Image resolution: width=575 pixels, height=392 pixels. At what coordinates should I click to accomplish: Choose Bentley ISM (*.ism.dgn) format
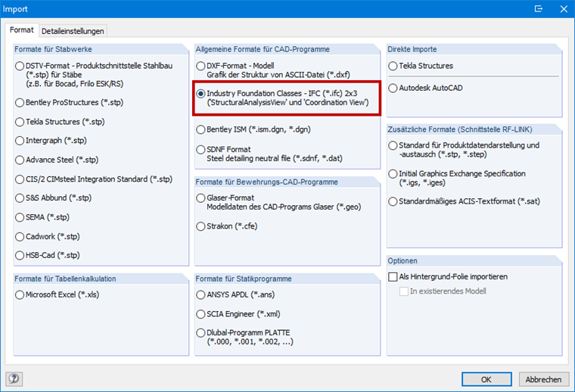click(200, 129)
